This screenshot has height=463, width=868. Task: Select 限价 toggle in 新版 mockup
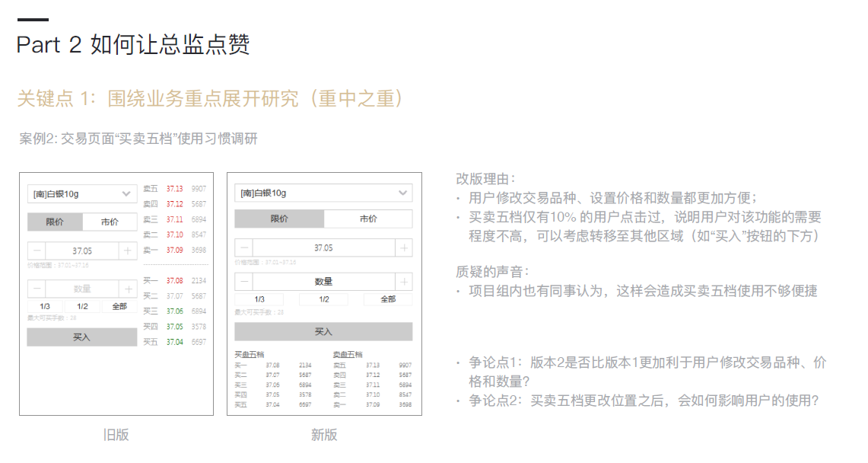pos(279,219)
